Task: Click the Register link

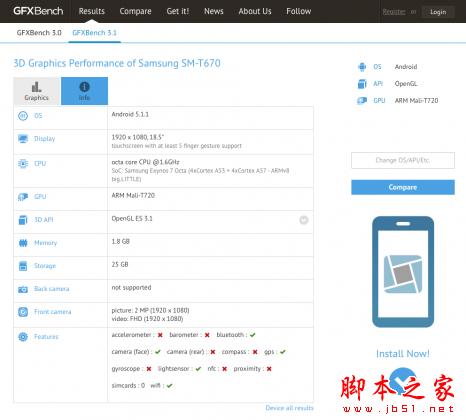Action: coord(394,12)
